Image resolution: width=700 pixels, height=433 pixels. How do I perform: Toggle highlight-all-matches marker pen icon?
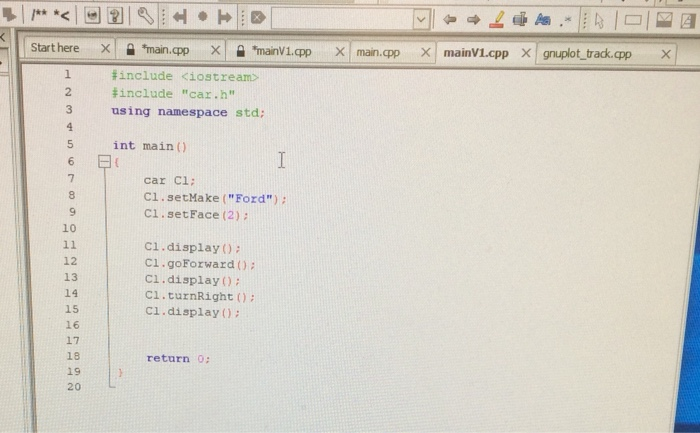(496, 20)
